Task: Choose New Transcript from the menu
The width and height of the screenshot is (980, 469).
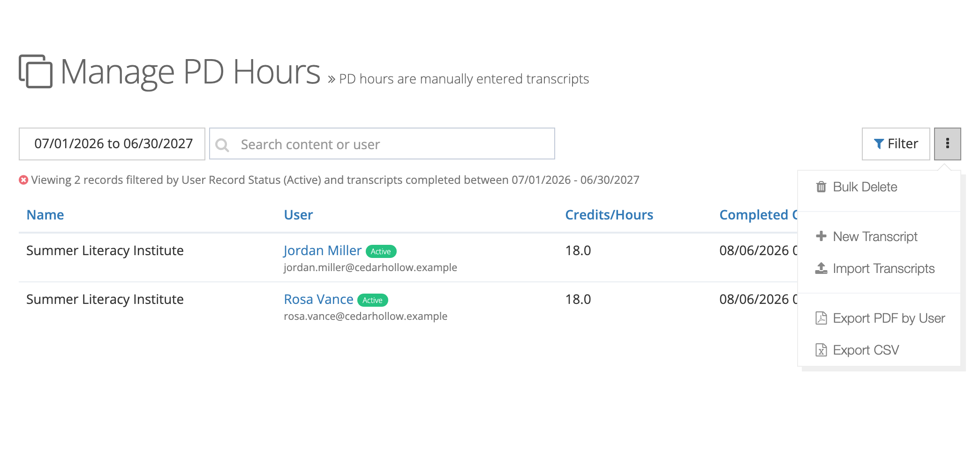Action: tap(879, 236)
